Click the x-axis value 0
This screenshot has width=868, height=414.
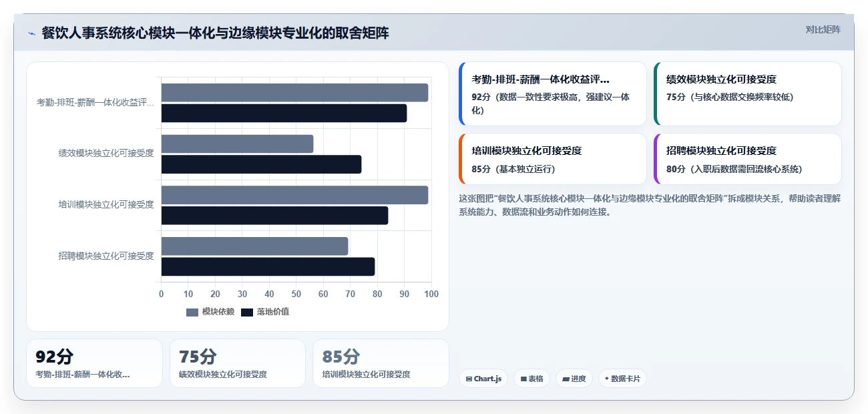(x=161, y=294)
